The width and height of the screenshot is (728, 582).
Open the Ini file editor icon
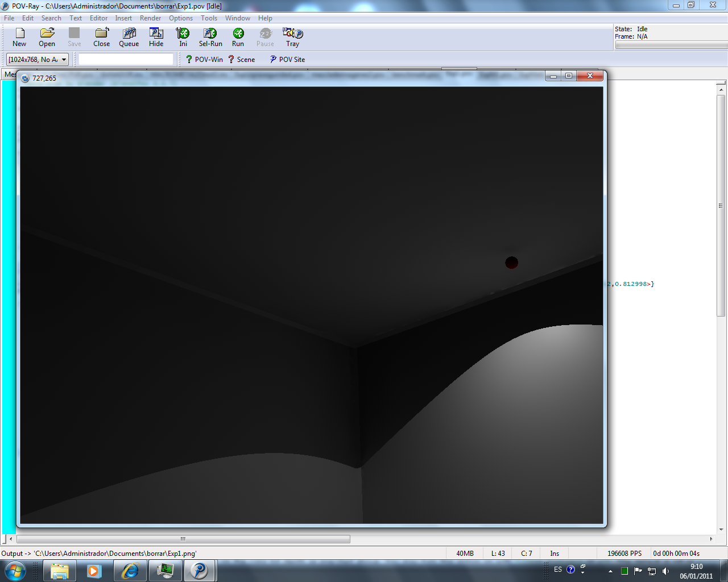pyautogui.click(x=183, y=38)
